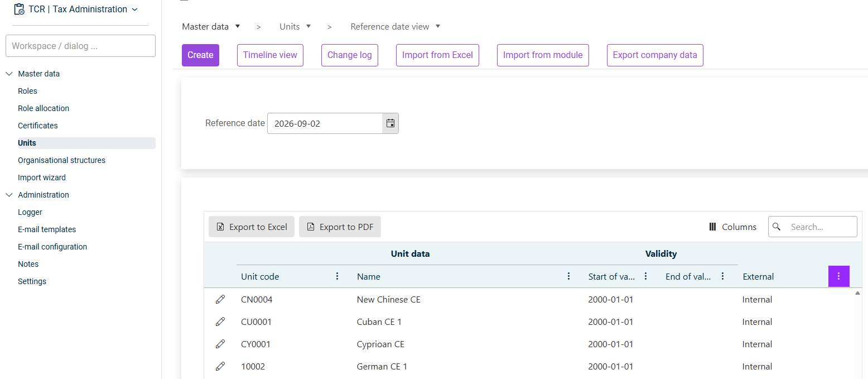Open Notes under Administration
The height and width of the screenshot is (379, 868).
[28, 264]
